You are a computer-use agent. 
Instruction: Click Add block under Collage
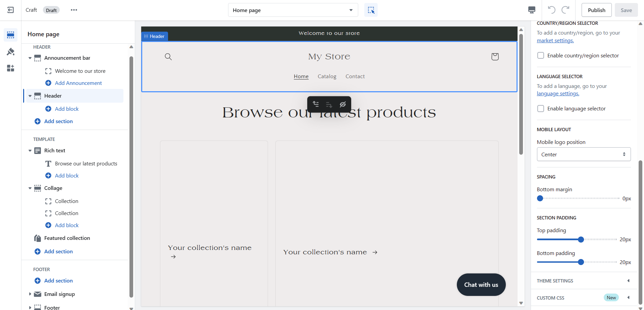pos(67,225)
